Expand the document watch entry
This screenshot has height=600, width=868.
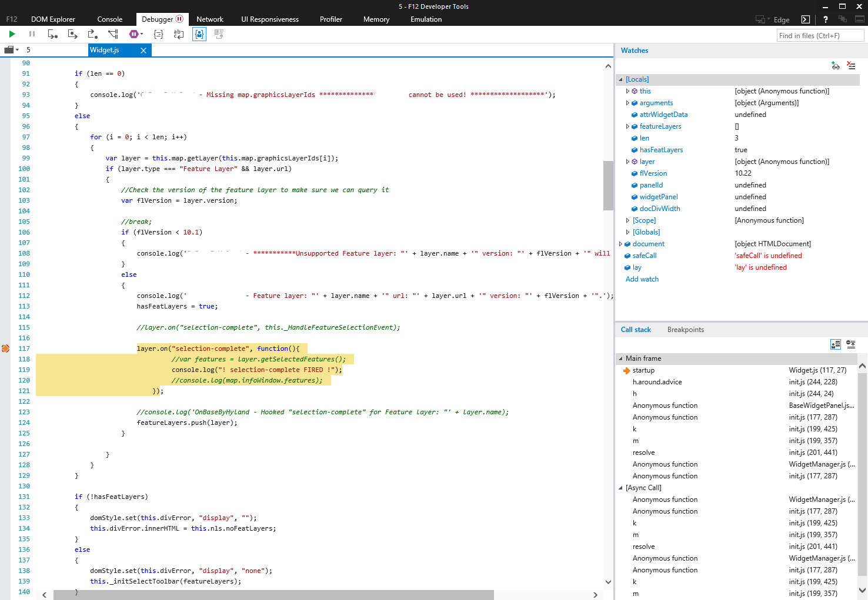pyautogui.click(x=620, y=244)
